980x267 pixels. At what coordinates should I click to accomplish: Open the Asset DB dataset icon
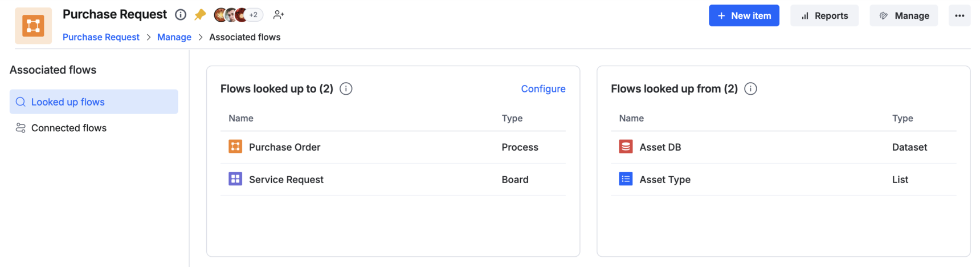[626, 147]
